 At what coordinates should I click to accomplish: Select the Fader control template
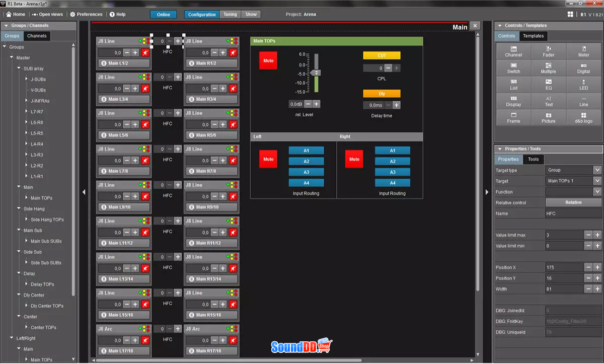549,51
